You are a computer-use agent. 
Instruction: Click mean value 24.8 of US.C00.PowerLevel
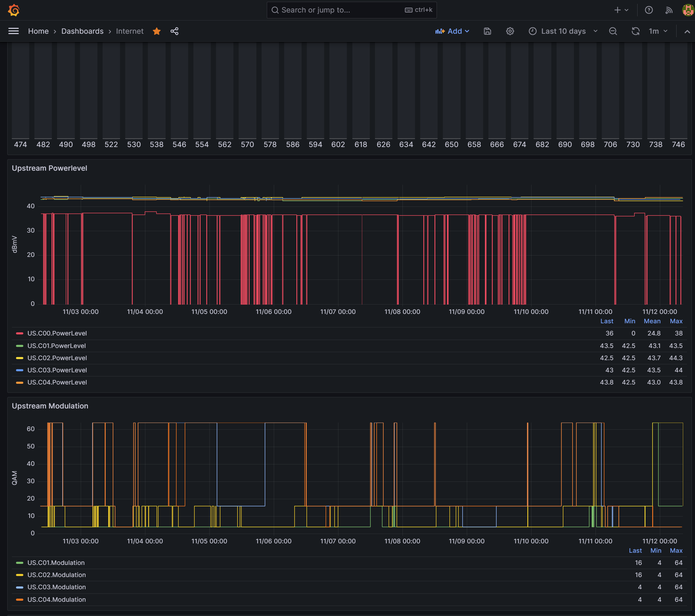click(x=654, y=333)
